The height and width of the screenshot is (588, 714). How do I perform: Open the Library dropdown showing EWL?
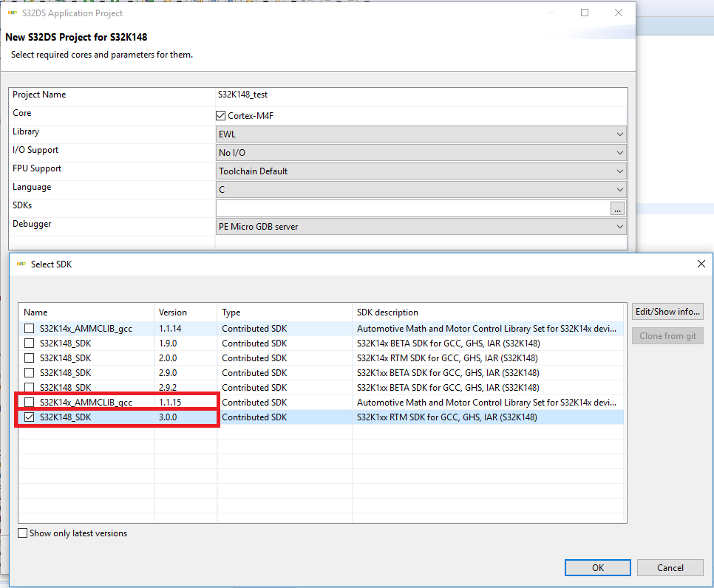coord(421,134)
